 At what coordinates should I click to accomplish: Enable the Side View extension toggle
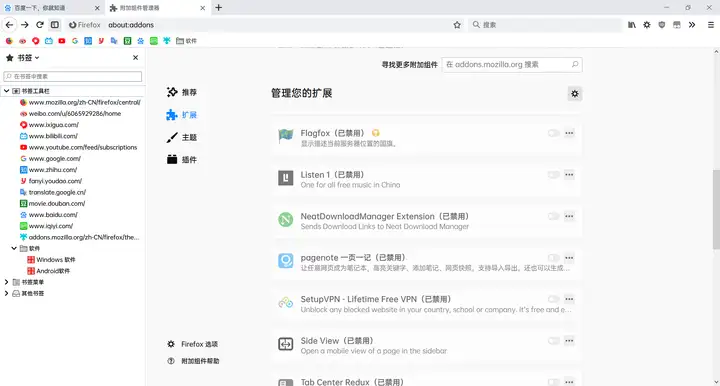click(554, 341)
